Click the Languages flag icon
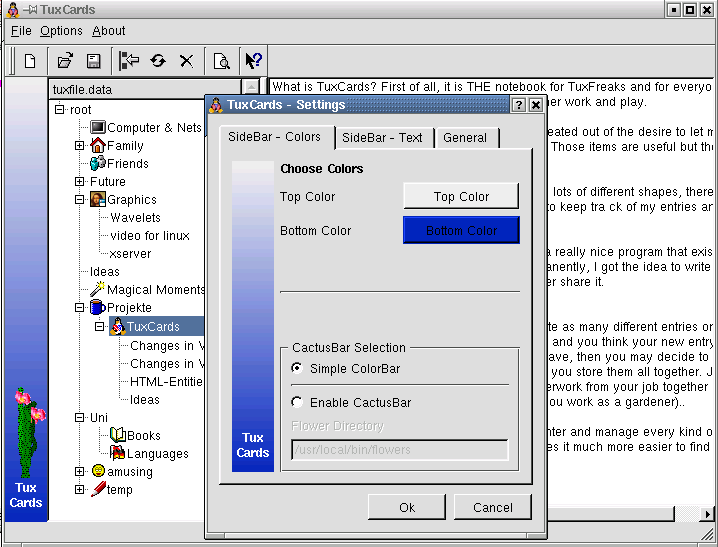This screenshot has width=718, height=547. 118,453
